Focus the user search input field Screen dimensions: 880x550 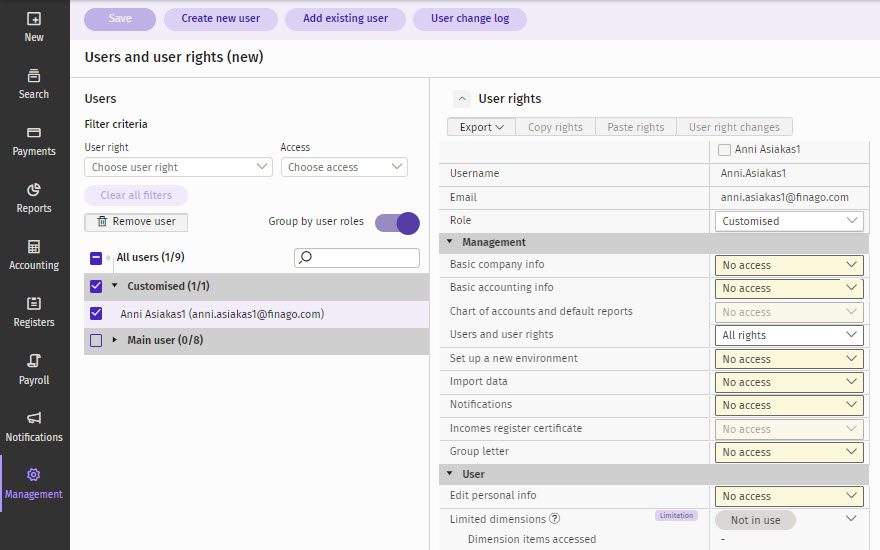357,258
